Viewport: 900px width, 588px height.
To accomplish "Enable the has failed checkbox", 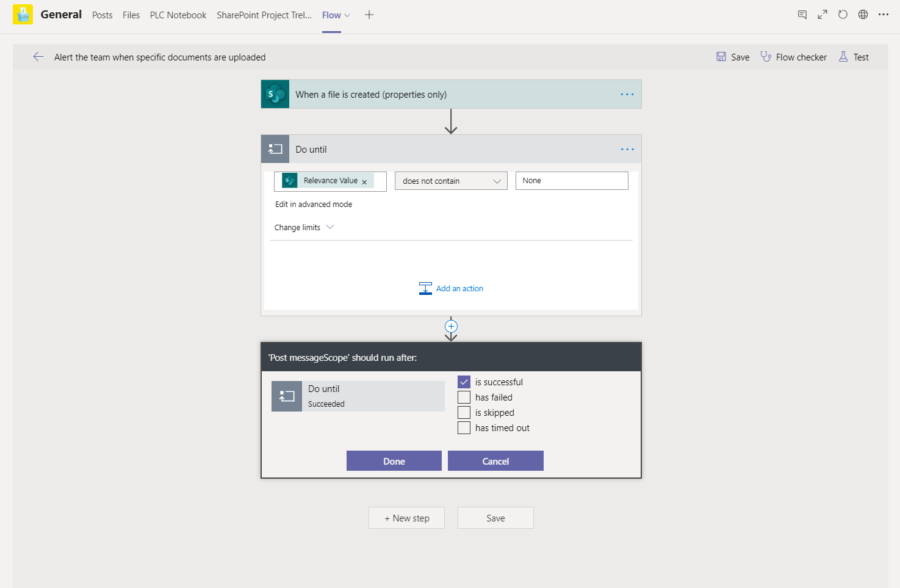I will (x=464, y=397).
